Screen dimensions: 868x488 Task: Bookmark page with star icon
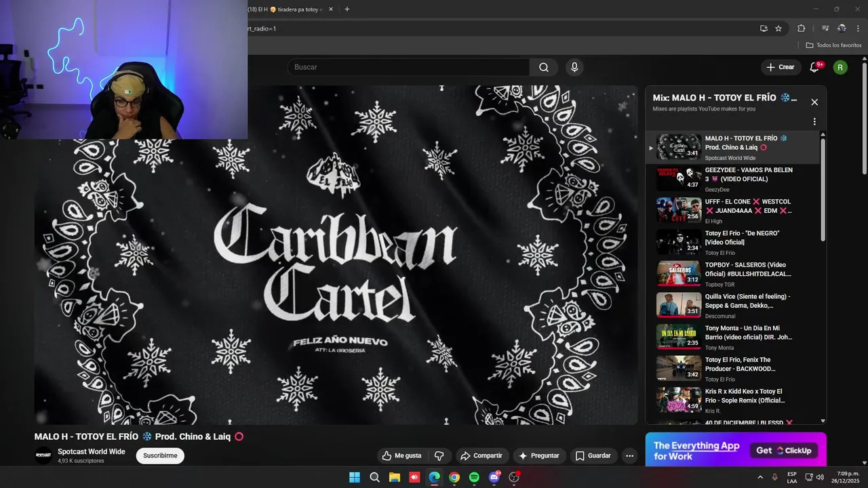(x=778, y=28)
